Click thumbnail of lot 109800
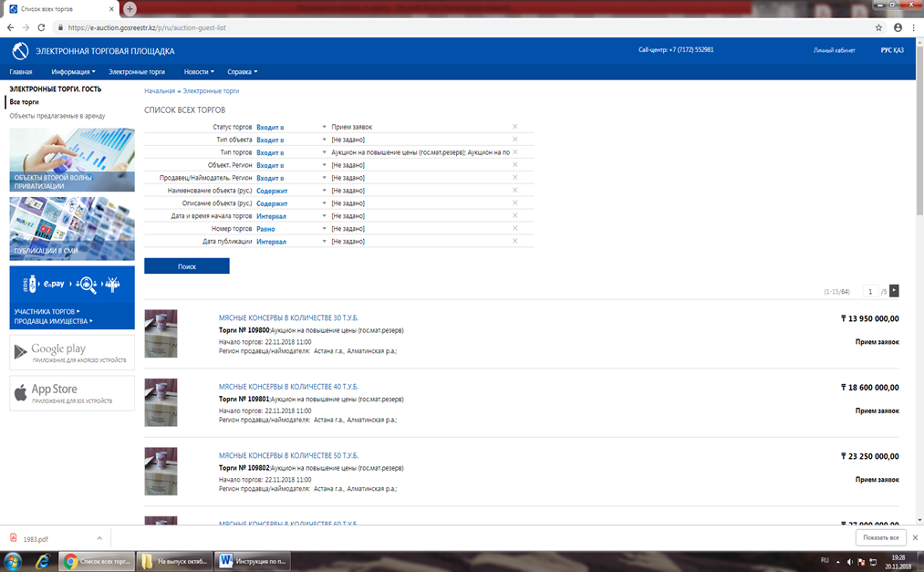The height and width of the screenshot is (572, 924). 161,333
